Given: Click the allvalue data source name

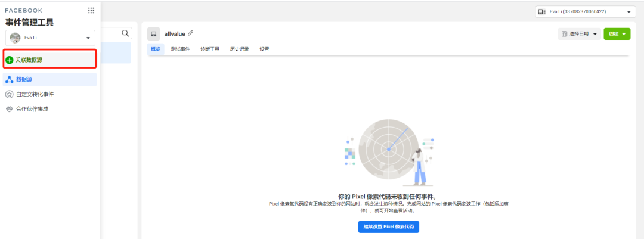Looking at the screenshot, I should point(175,33).
